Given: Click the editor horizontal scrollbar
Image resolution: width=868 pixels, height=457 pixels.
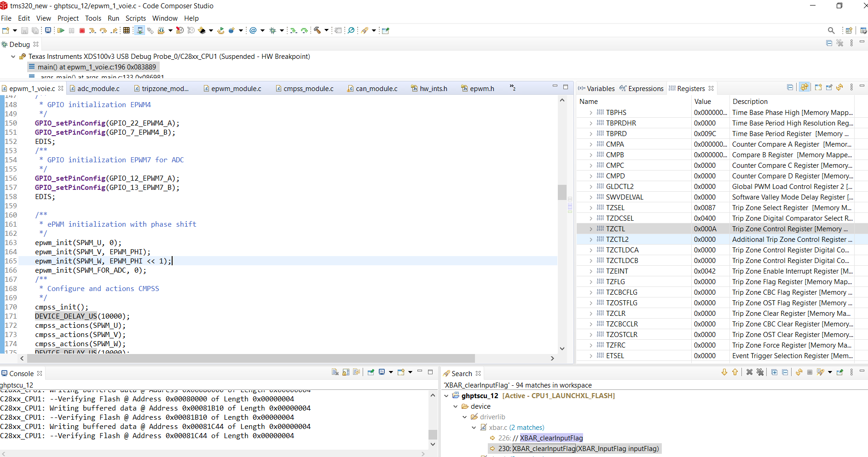Looking at the screenshot, I should click(x=251, y=358).
